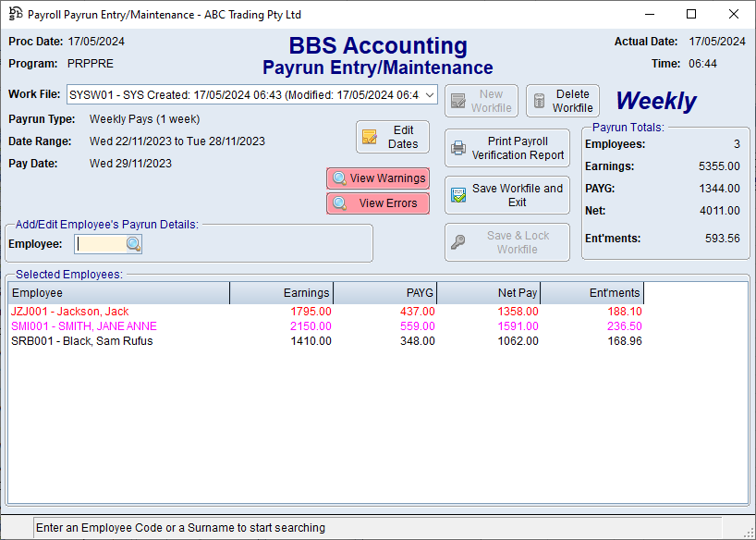Click the Net Pay column header
Screen dimensions: 756x540
click(x=488, y=293)
